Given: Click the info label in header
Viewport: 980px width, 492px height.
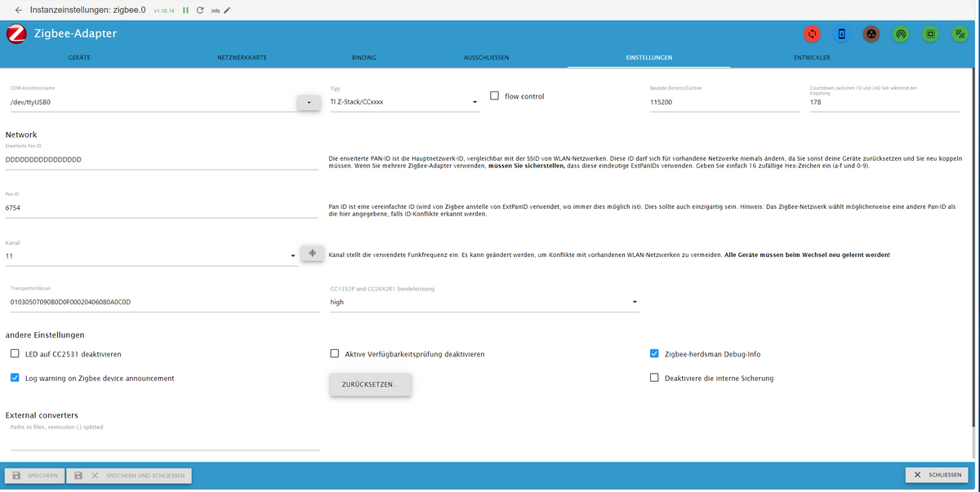Looking at the screenshot, I should [x=216, y=11].
